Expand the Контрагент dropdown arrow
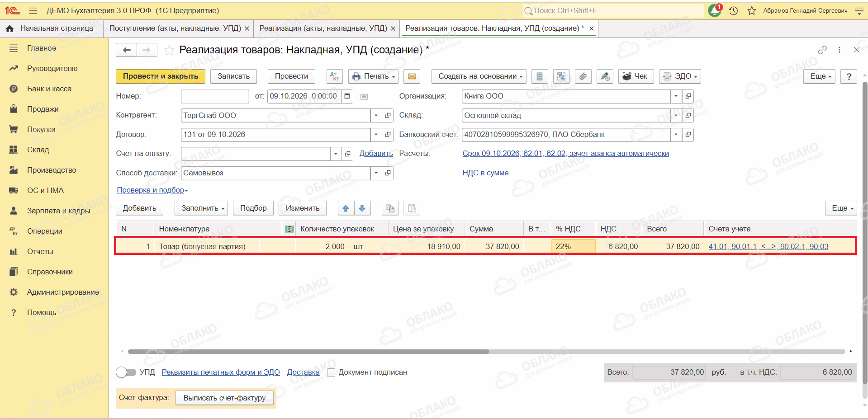Image resolution: width=868 pixels, height=419 pixels. click(376, 116)
